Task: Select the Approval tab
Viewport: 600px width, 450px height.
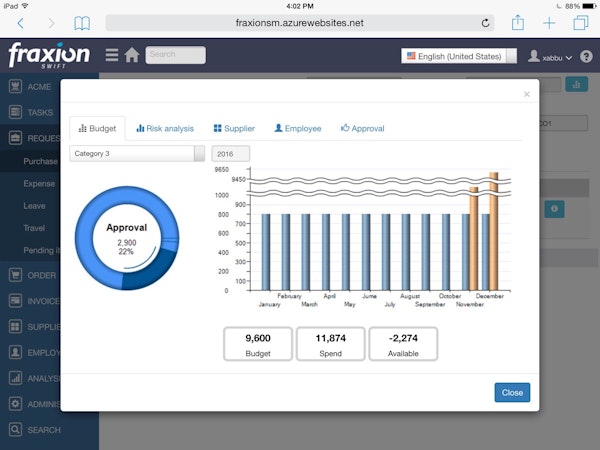Action: (362, 129)
